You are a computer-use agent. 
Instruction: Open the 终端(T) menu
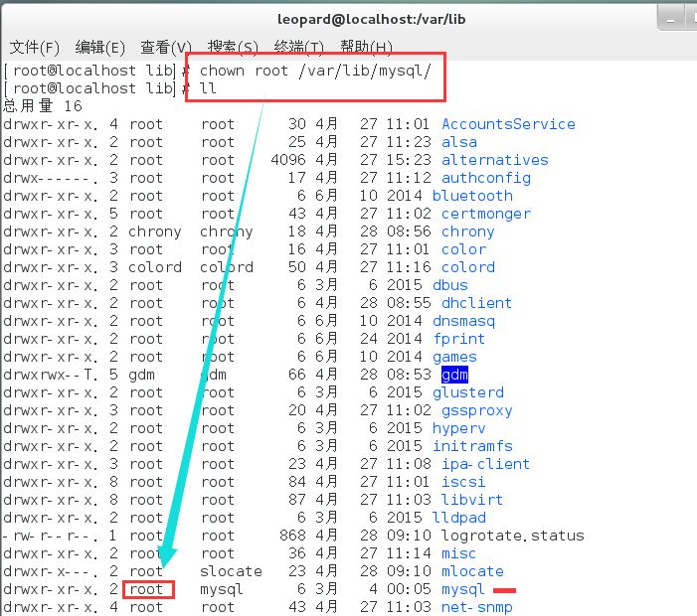pyautogui.click(x=298, y=47)
